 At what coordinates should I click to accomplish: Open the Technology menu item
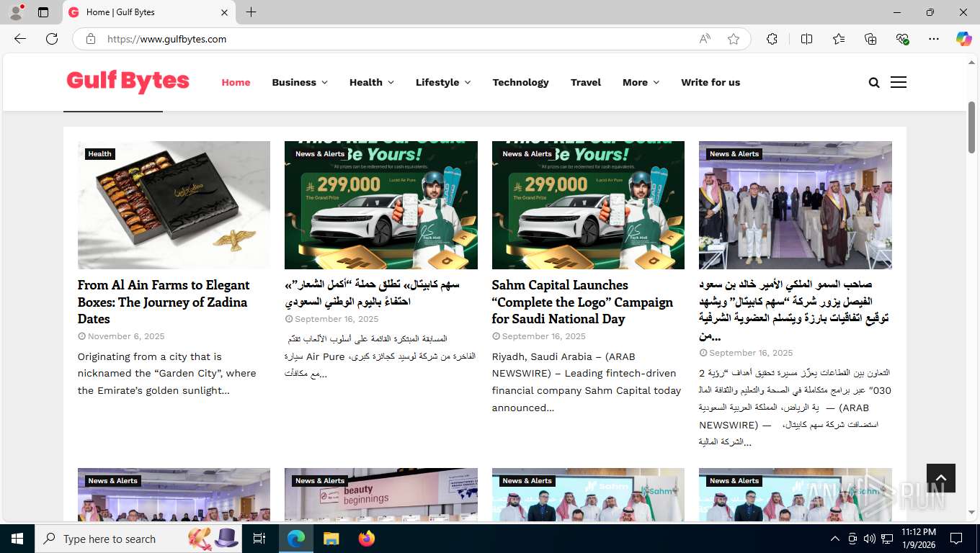coord(521,82)
